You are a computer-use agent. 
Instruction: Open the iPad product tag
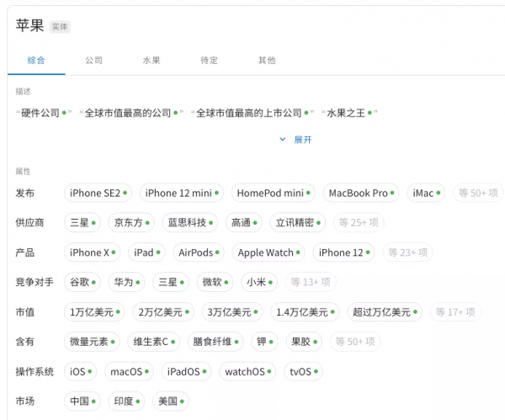(x=146, y=253)
